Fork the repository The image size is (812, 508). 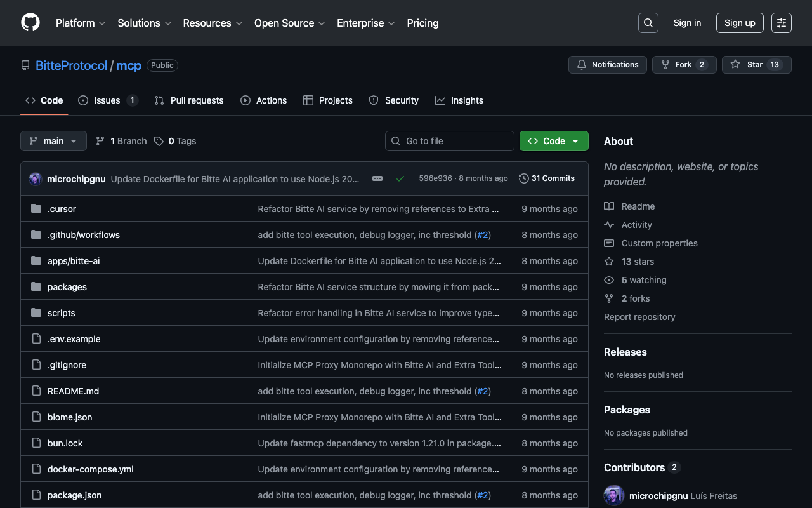(684, 65)
